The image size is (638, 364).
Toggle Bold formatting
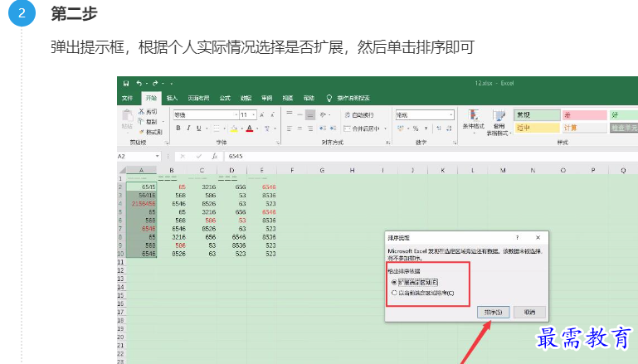[x=178, y=129]
